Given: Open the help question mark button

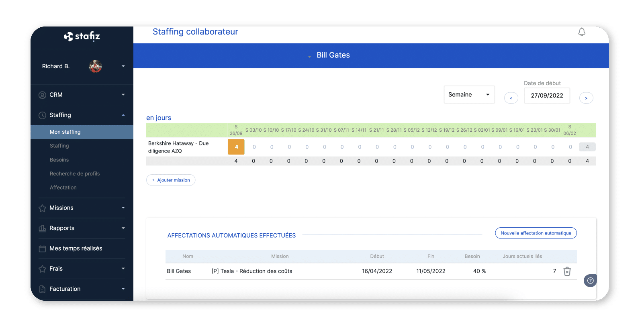Looking at the screenshot, I should point(590,281).
